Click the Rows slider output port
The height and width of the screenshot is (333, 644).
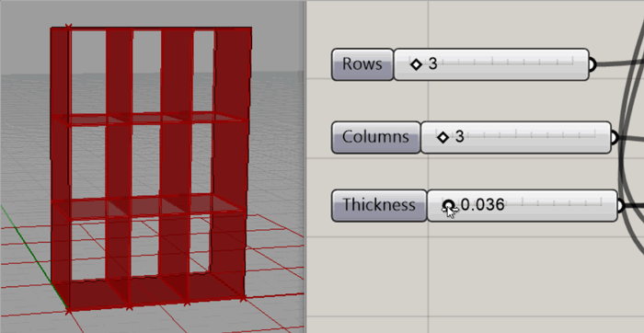pos(592,64)
